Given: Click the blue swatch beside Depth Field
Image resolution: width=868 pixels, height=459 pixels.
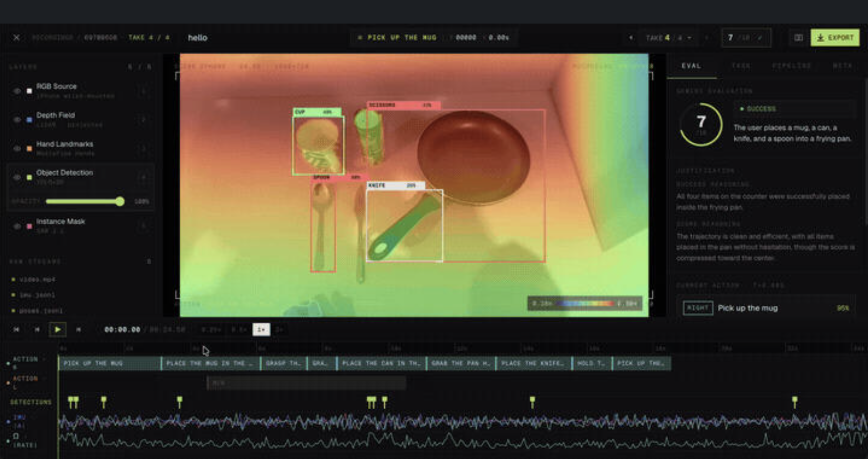Looking at the screenshot, I should tap(29, 119).
